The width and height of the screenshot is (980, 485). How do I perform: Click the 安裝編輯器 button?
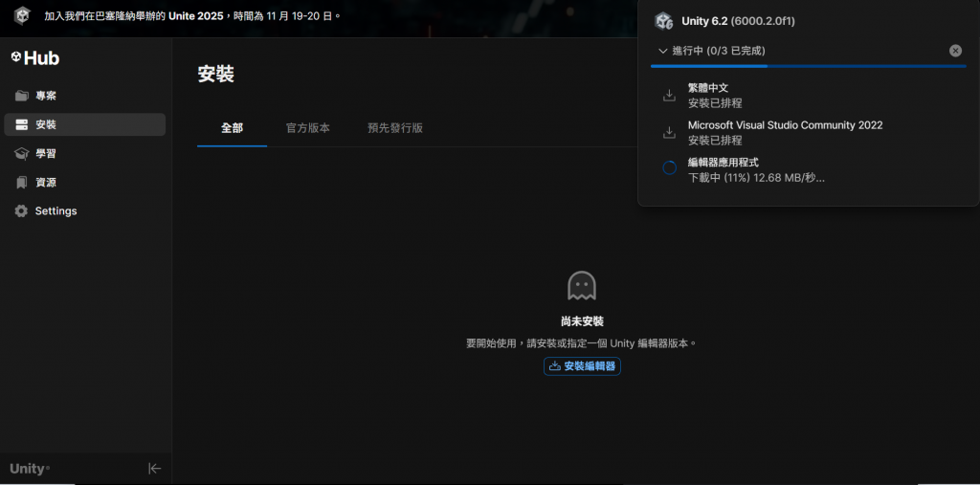tap(582, 366)
